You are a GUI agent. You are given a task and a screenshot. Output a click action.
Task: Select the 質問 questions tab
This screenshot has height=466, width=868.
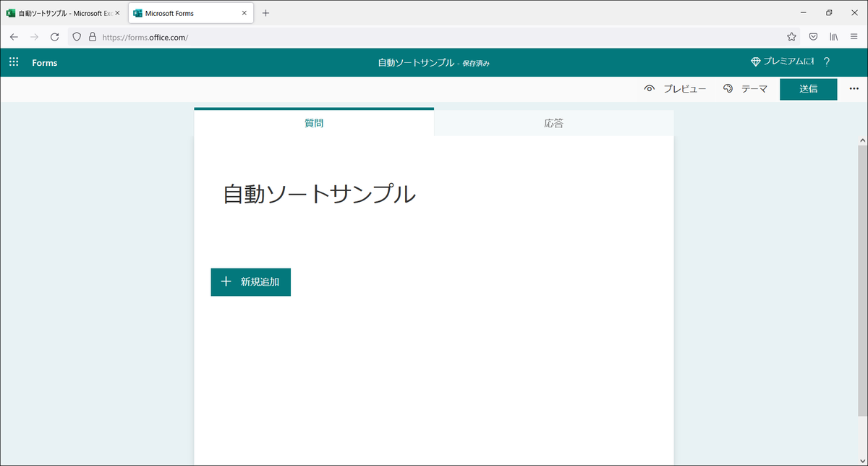click(314, 122)
